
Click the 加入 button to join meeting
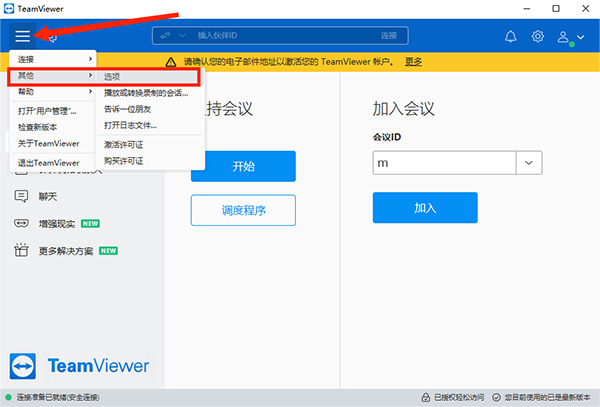[x=425, y=208]
